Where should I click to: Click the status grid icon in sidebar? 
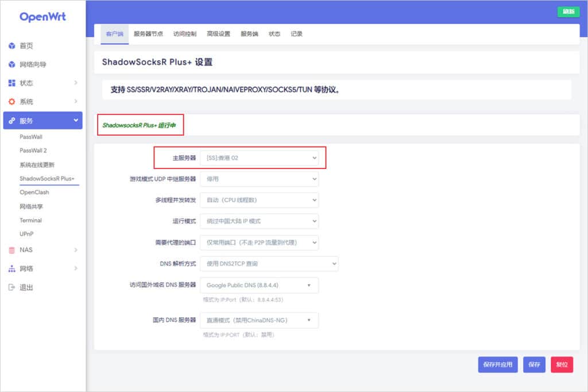(11, 83)
